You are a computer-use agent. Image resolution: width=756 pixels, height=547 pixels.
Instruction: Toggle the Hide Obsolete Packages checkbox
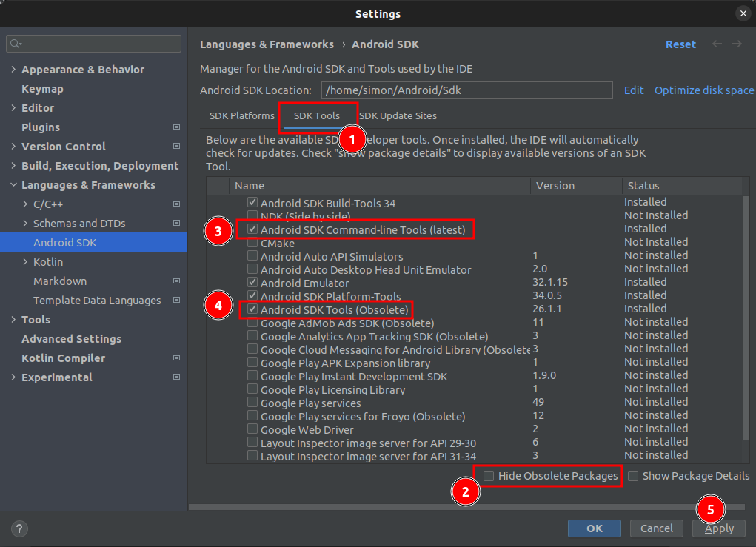[x=489, y=476]
